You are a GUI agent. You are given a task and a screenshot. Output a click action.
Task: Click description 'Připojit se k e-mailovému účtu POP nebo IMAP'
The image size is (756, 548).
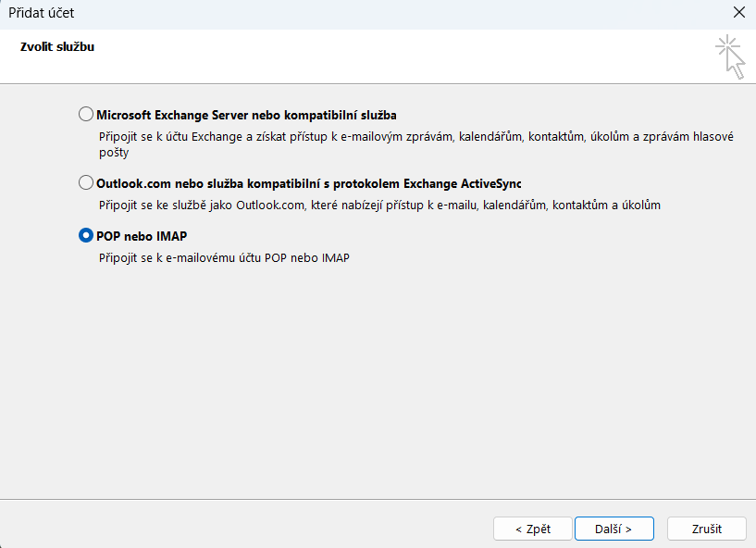(224, 258)
